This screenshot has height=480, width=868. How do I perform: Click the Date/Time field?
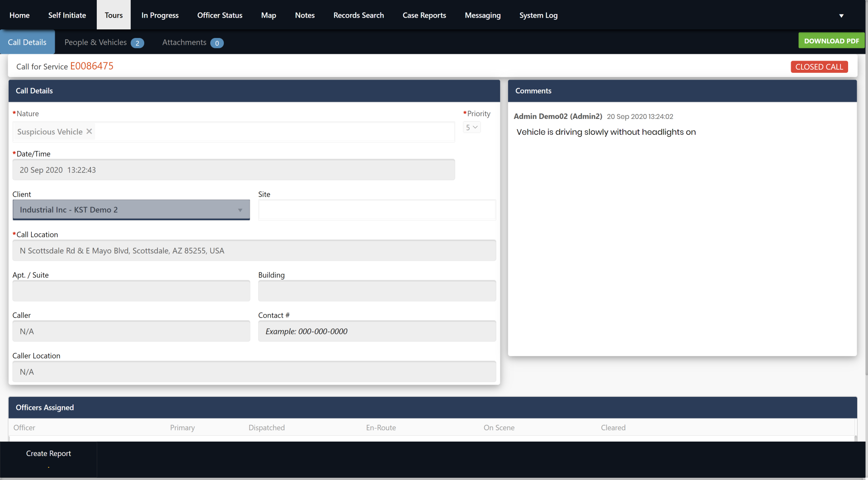tap(233, 170)
